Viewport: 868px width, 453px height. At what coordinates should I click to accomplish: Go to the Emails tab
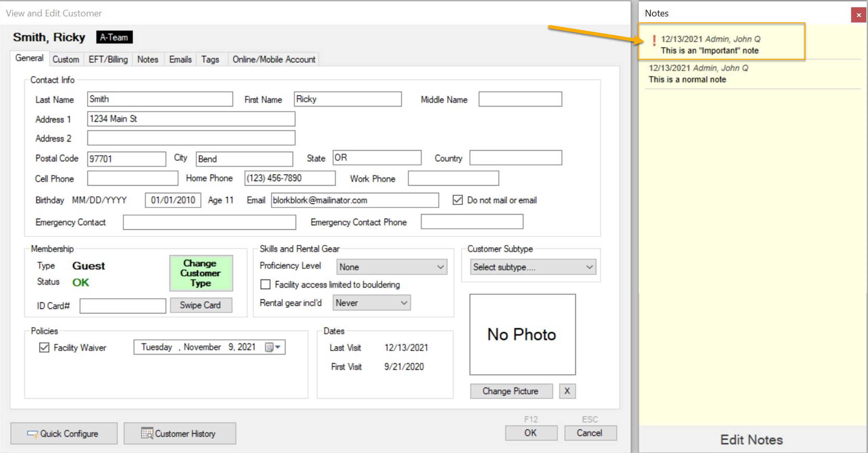180,59
